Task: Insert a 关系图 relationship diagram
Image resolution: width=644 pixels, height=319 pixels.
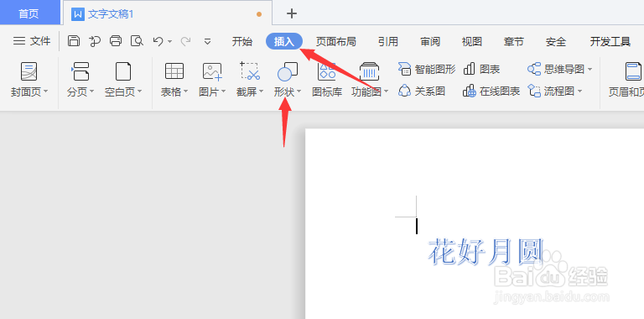Action: click(422, 91)
